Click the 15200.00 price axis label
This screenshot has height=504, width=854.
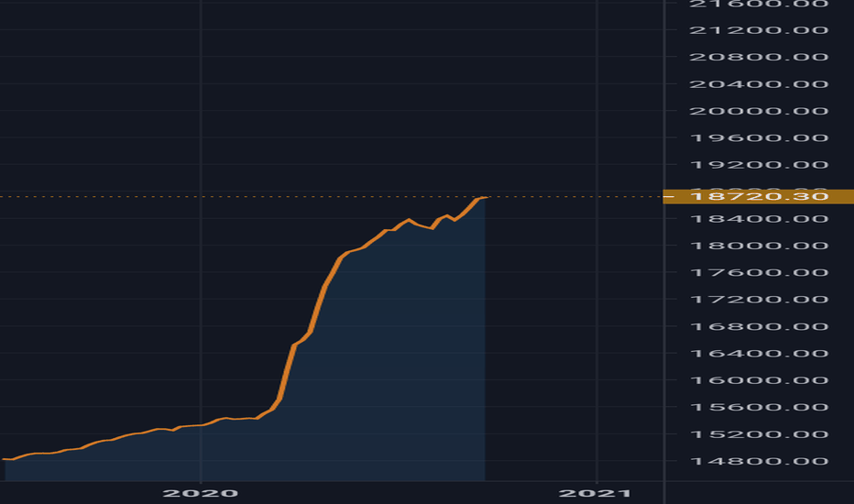click(x=759, y=434)
